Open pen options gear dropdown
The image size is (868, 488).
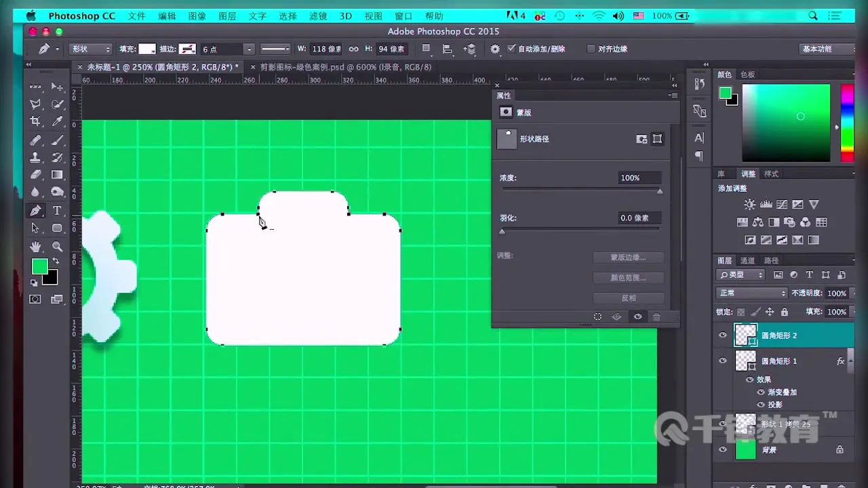(496, 49)
